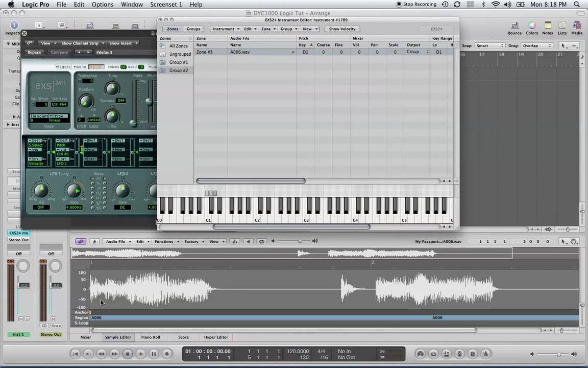Select the pointer tool in Sample Editor
The width and height of the screenshot is (588, 368).
point(563,241)
